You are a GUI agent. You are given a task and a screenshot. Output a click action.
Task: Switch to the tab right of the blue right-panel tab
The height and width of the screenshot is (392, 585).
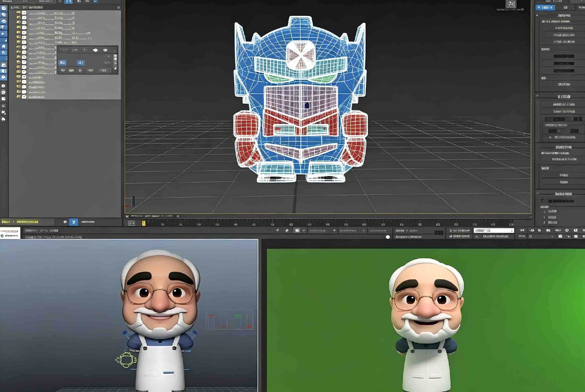pos(566,7)
